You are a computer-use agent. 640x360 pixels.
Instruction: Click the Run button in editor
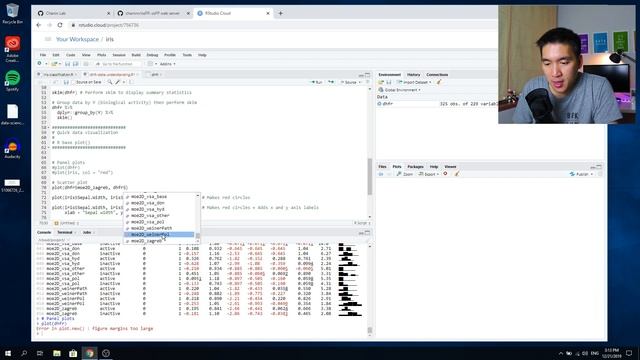tap(317, 82)
